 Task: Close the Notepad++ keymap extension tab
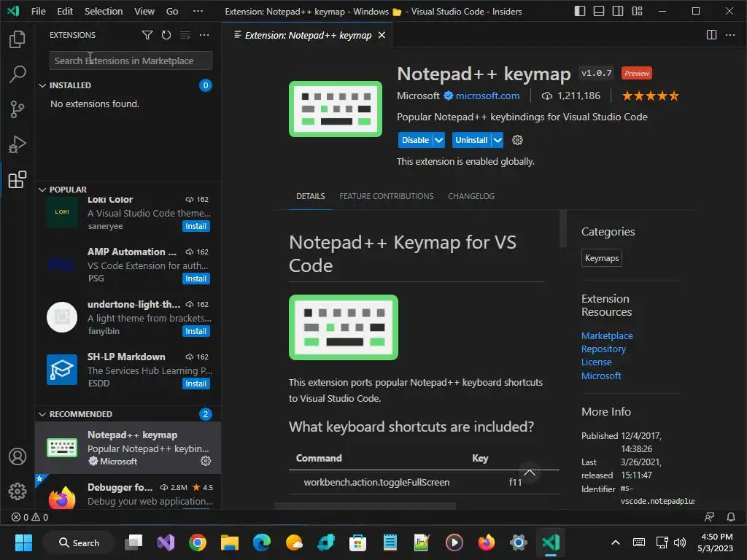click(382, 35)
